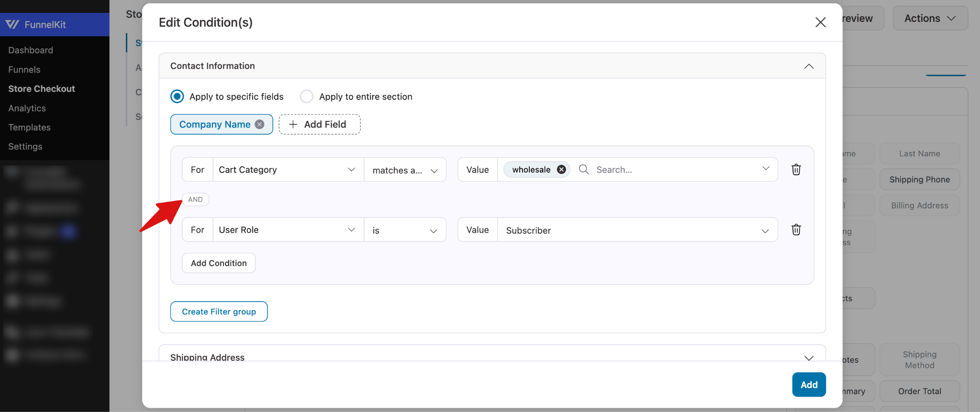Click Shipping Method field in background
Image resolution: width=980 pixels, height=412 pixels.
pos(920,360)
